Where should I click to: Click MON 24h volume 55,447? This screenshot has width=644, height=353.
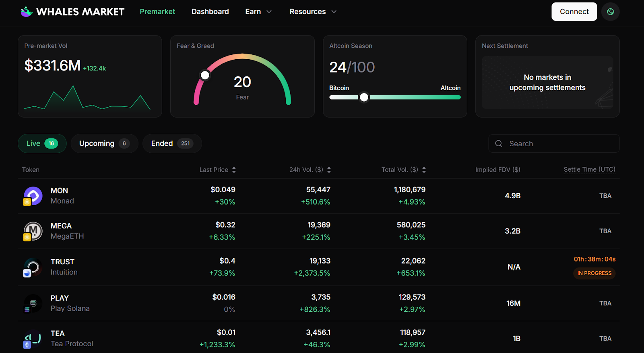(318, 189)
